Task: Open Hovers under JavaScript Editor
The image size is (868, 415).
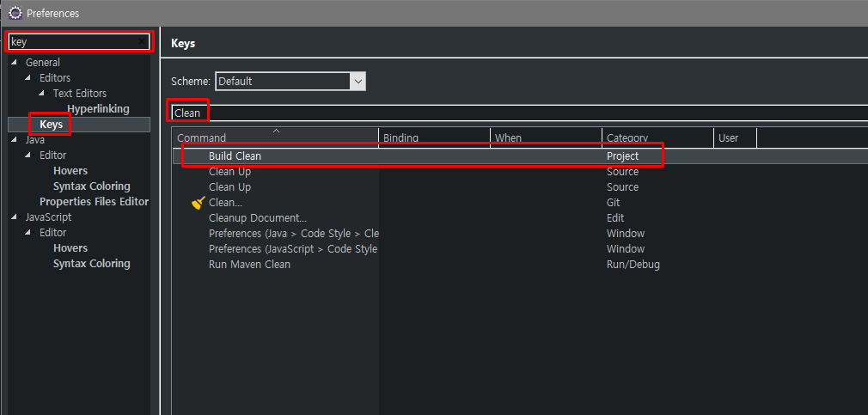Action: tap(70, 248)
